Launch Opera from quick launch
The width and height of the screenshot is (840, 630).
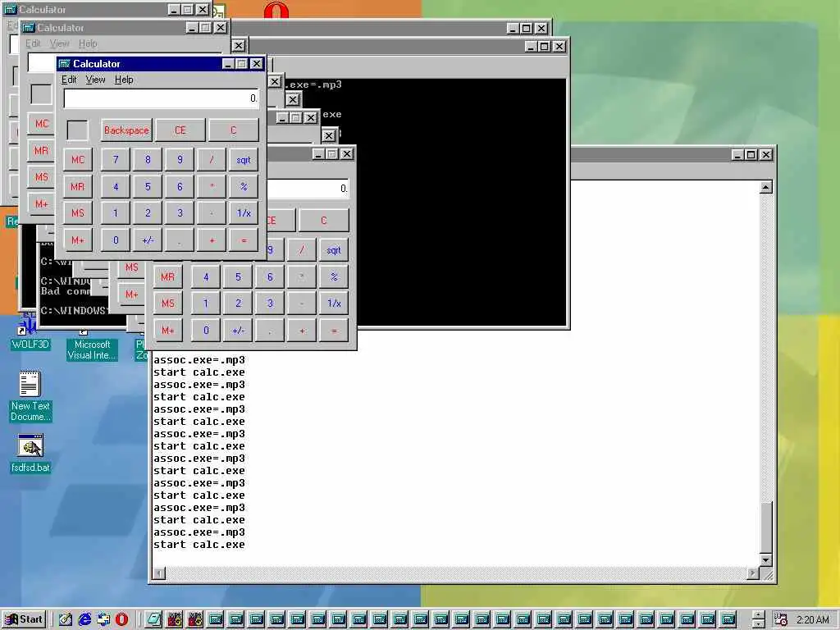coord(122,619)
